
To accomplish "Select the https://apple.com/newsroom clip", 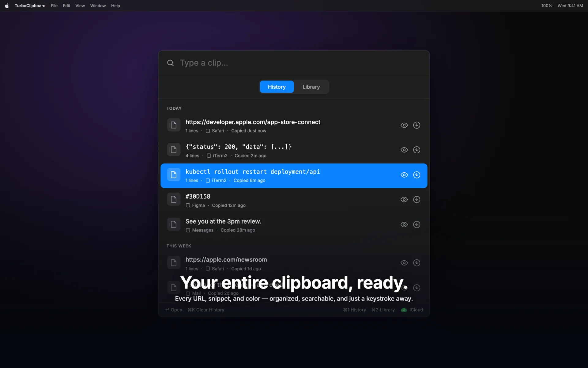I will tap(226, 260).
